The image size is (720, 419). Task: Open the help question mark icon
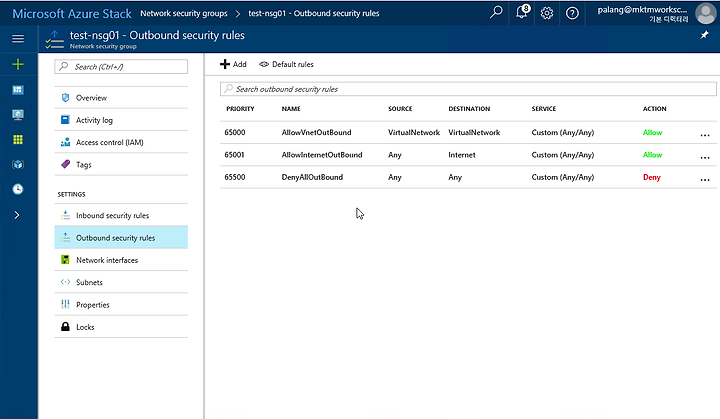coord(572,13)
